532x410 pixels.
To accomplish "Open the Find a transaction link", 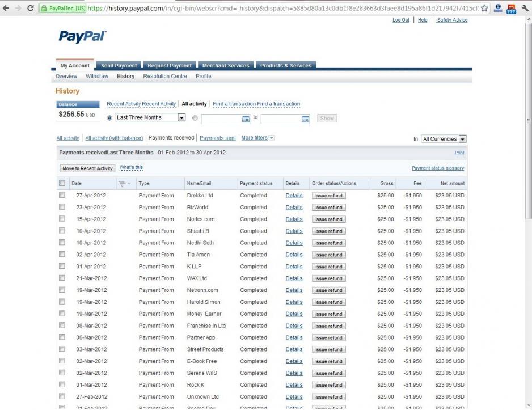I will (256, 104).
